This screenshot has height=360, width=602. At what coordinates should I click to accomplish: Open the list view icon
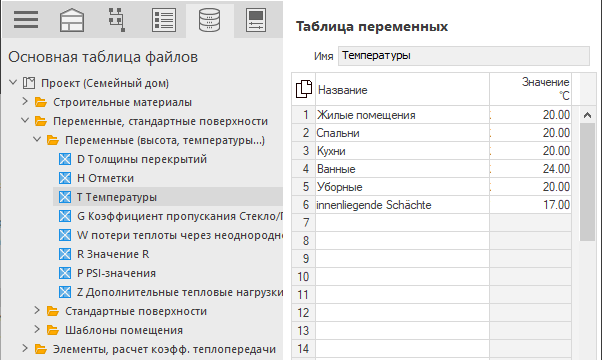164,20
